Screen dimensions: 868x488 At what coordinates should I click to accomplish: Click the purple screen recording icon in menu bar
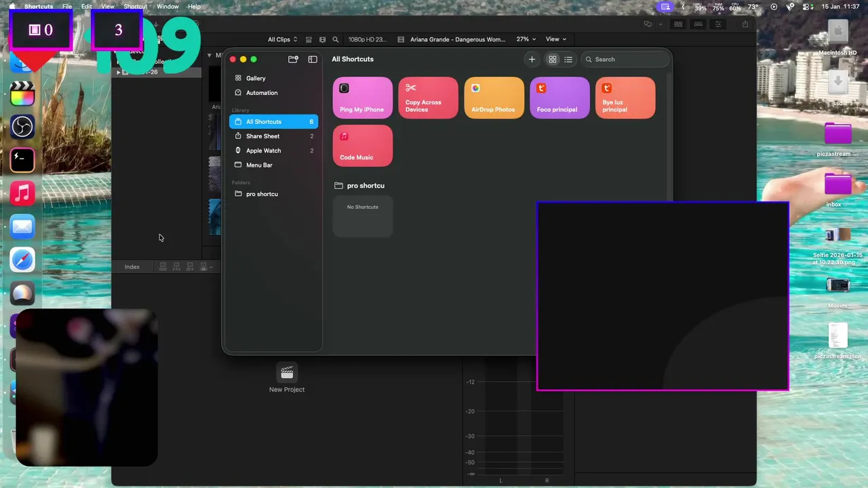coord(665,6)
